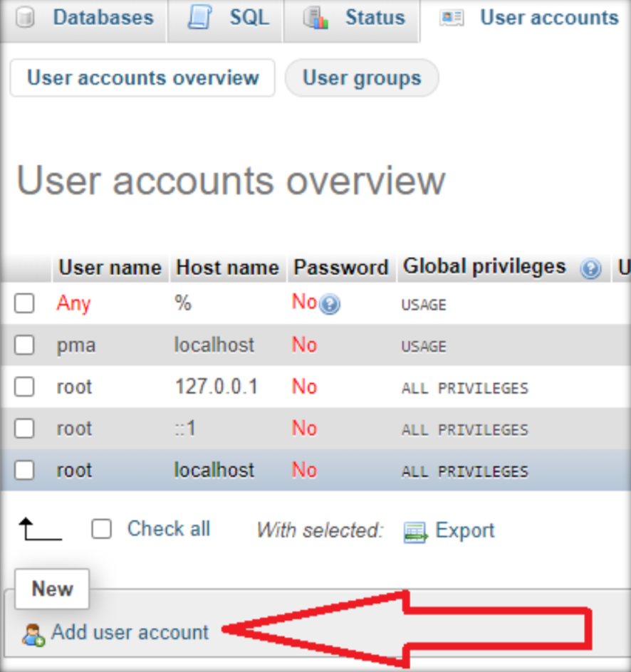Click the Add user account link
Image resolution: width=631 pixels, height=672 pixels.
128,632
